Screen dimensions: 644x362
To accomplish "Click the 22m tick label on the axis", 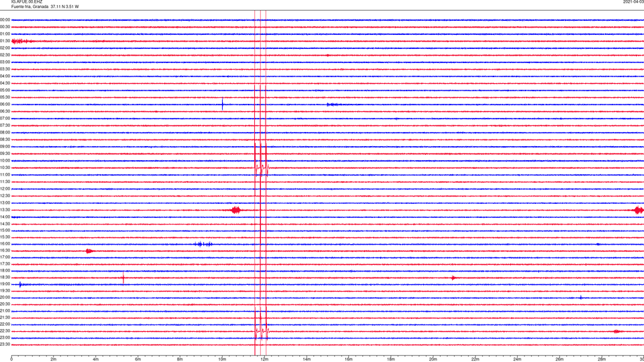I will (x=475, y=359).
